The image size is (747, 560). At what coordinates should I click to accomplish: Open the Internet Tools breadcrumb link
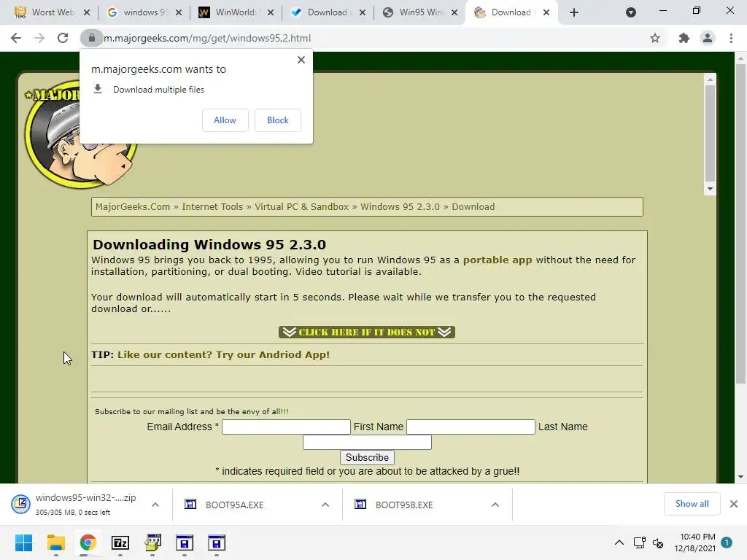point(212,206)
